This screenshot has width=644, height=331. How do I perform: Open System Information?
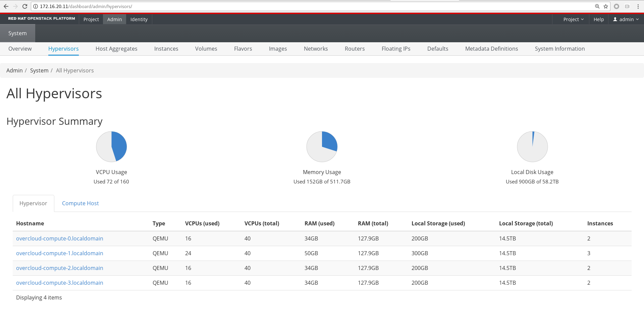pos(560,49)
